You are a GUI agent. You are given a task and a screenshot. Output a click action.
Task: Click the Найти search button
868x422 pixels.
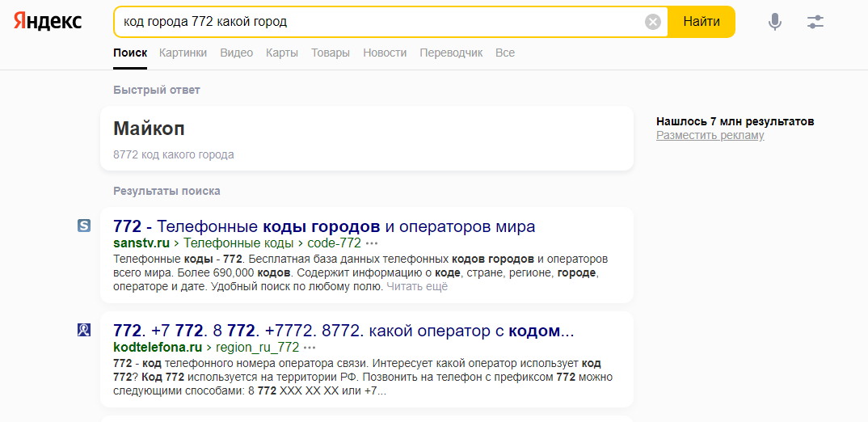click(x=702, y=22)
